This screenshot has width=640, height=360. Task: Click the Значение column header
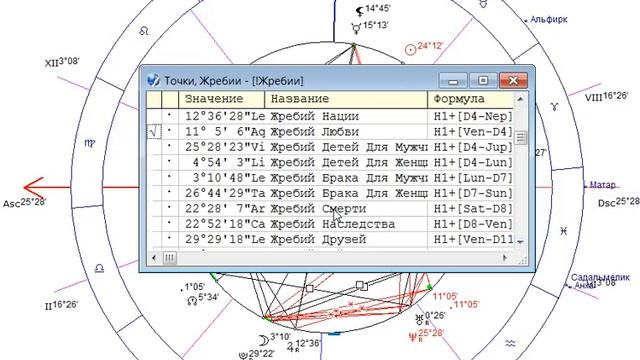(x=222, y=99)
